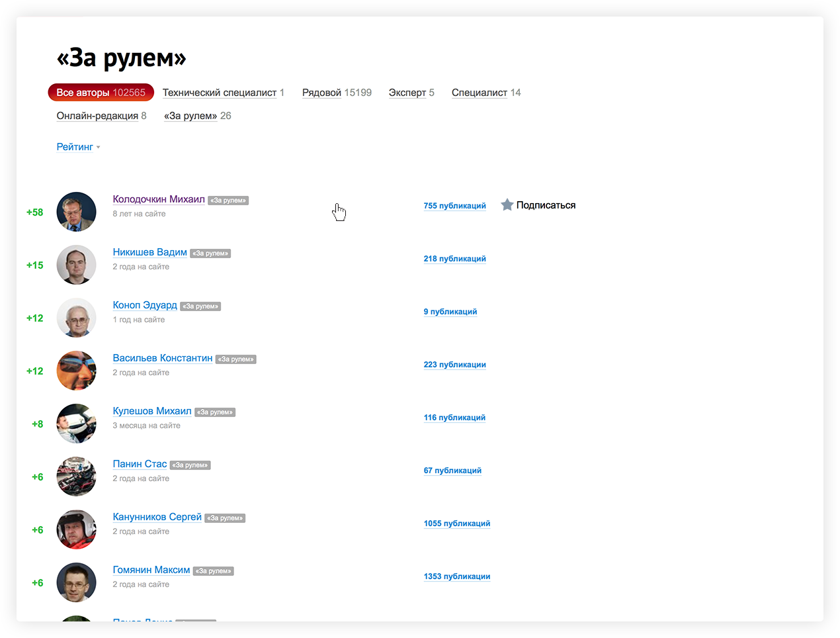This screenshot has height=638, width=840.
Task: Open Конол Эдуард's avatar picture
Action: (77, 318)
